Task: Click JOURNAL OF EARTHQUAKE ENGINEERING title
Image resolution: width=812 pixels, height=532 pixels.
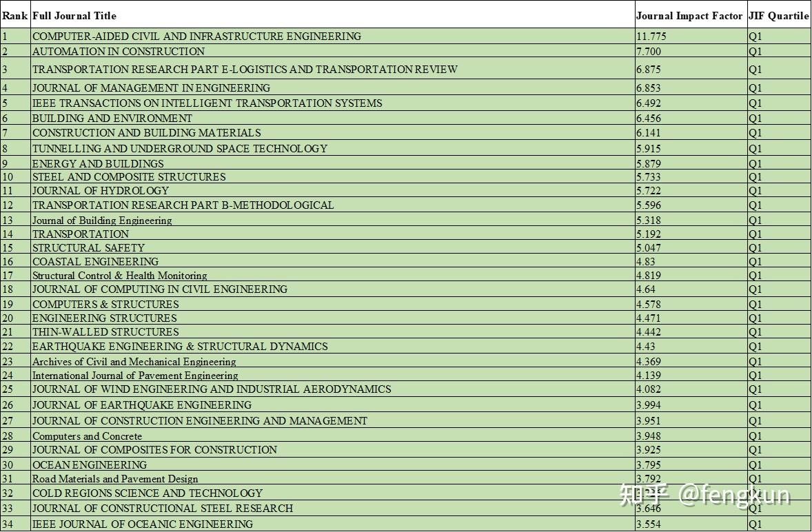Action: tap(142, 405)
